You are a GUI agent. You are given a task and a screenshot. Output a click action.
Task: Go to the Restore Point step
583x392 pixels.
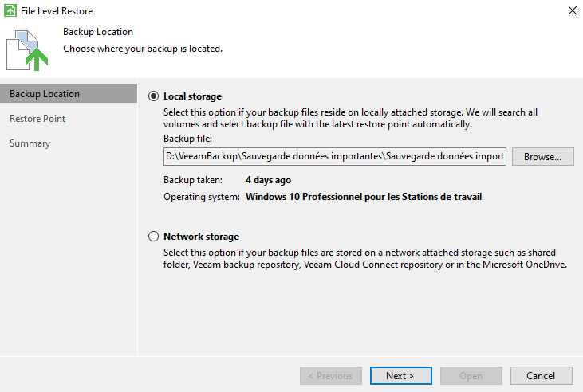click(37, 119)
